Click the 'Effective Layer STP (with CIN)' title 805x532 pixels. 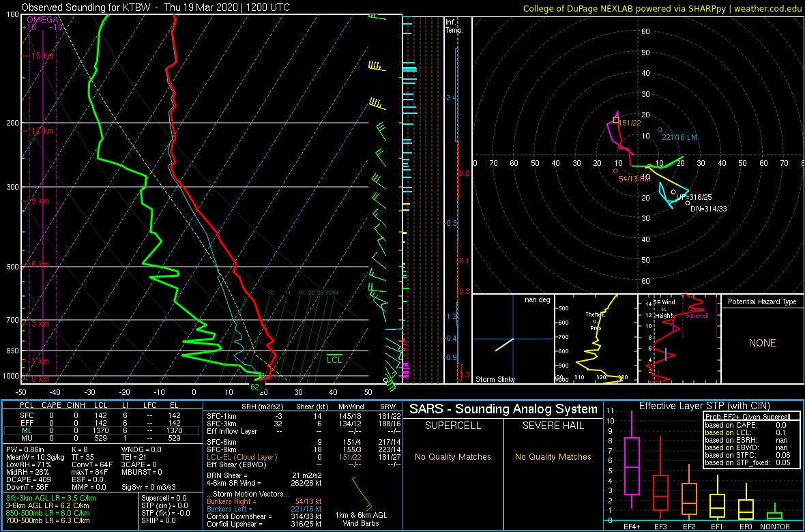(703, 406)
